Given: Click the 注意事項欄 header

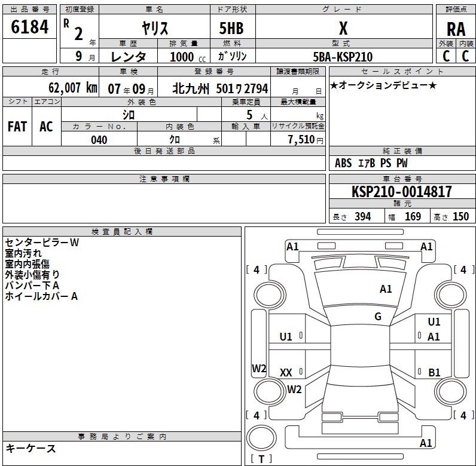Looking at the screenshot, I should (x=164, y=179).
